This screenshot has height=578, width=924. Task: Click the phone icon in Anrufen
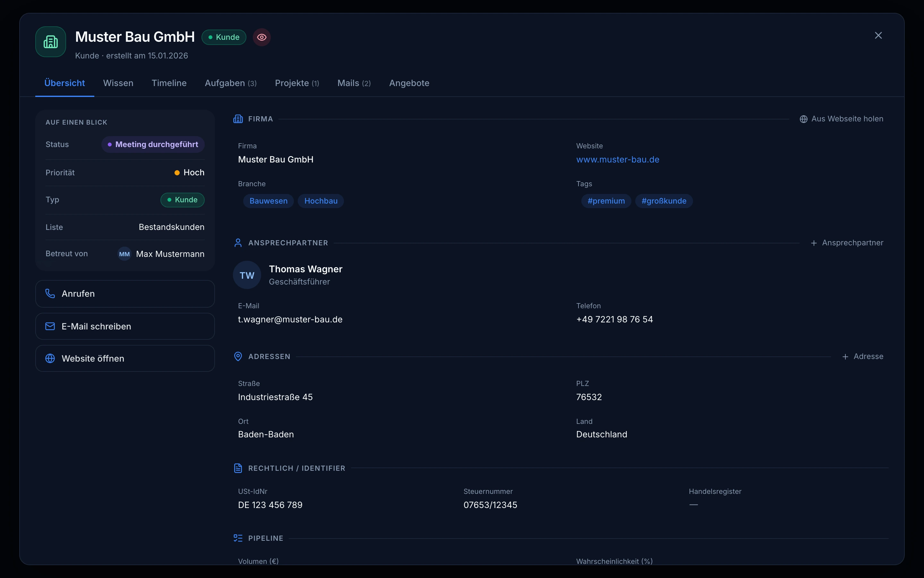click(x=50, y=293)
